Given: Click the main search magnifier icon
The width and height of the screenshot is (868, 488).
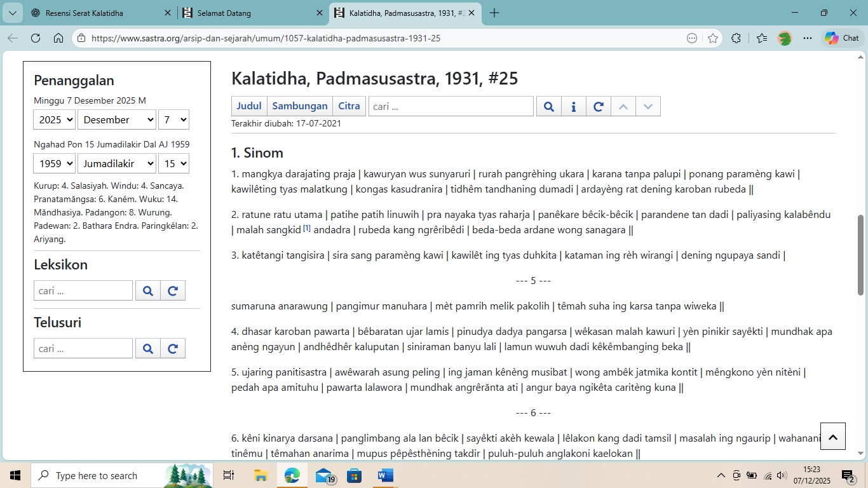Looking at the screenshot, I should 549,106.
